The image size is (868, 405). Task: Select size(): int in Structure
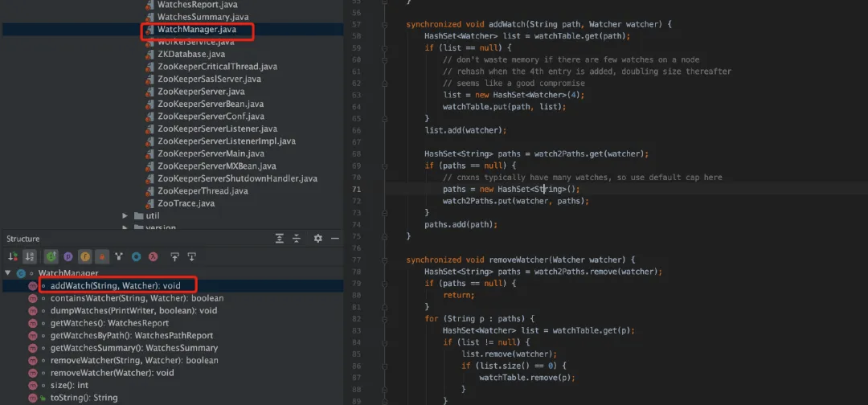69,385
